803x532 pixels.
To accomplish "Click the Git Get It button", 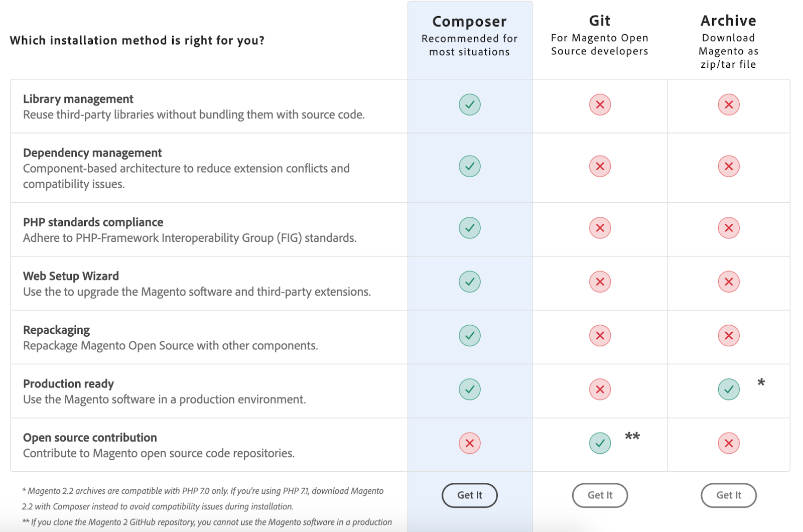I will pos(600,495).
